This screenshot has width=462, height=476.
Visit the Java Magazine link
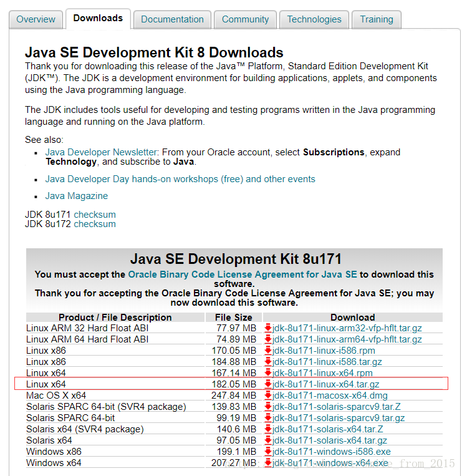(x=77, y=196)
